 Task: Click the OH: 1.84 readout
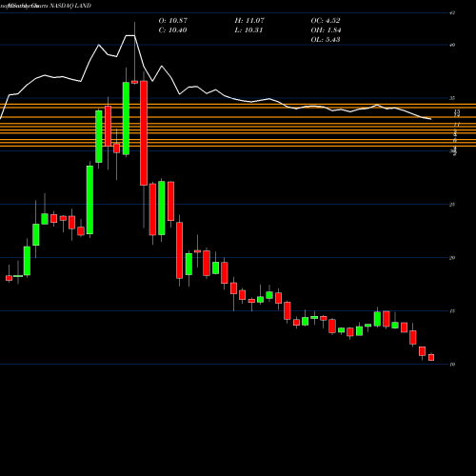(x=326, y=30)
